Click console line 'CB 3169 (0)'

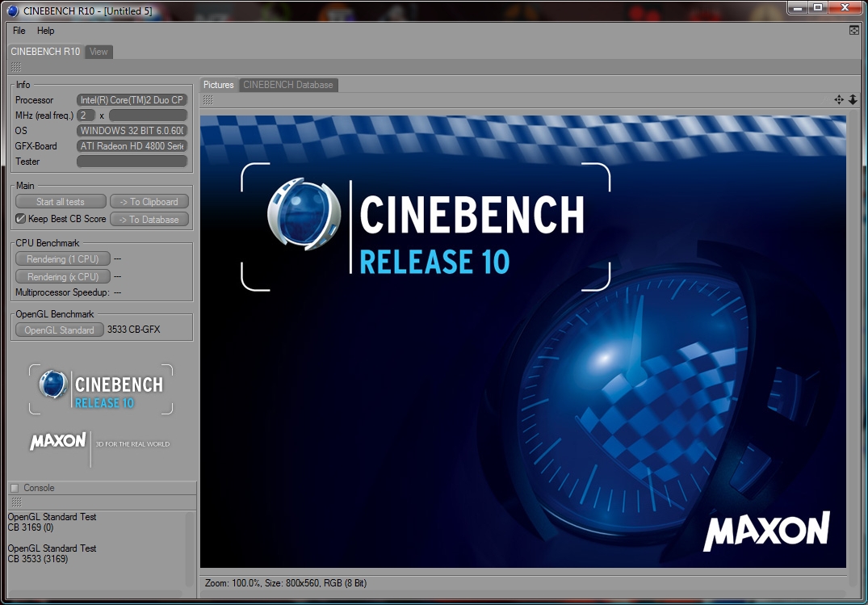click(x=31, y=527)
